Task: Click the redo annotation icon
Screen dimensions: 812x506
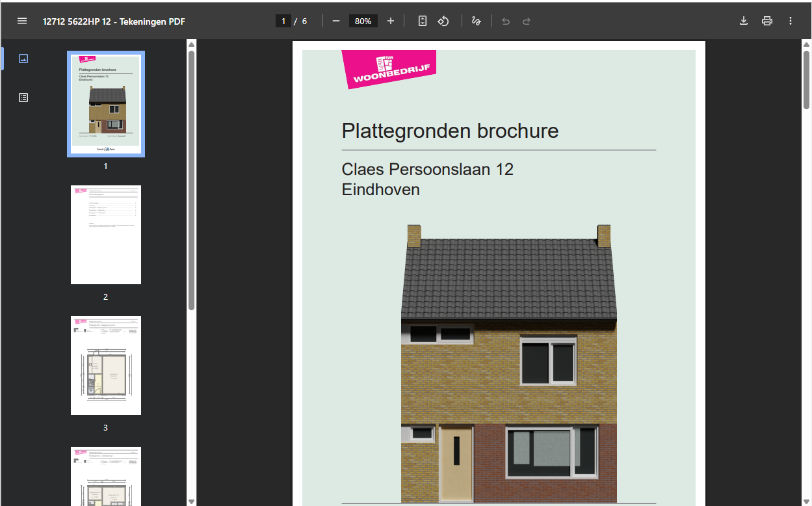Action: (526, 20)
